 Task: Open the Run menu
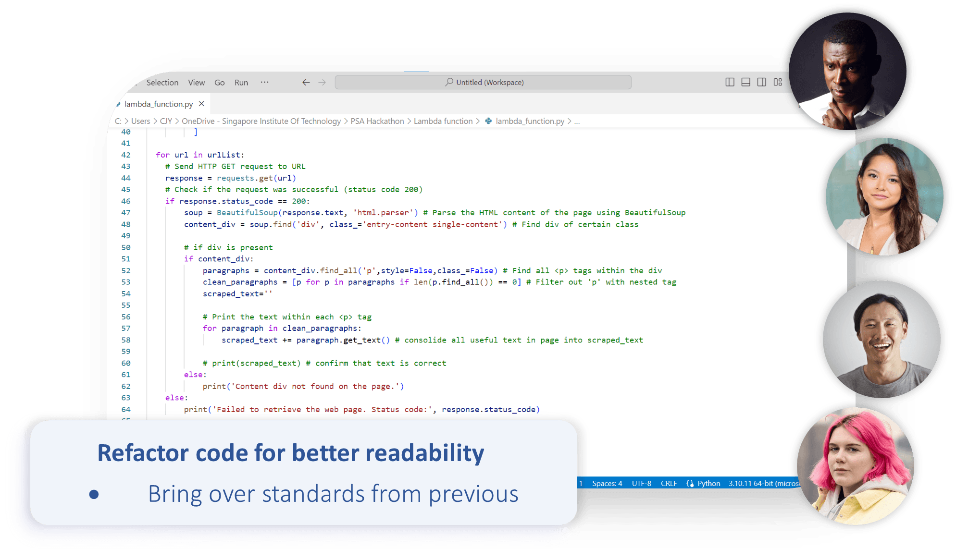(241, 83)
